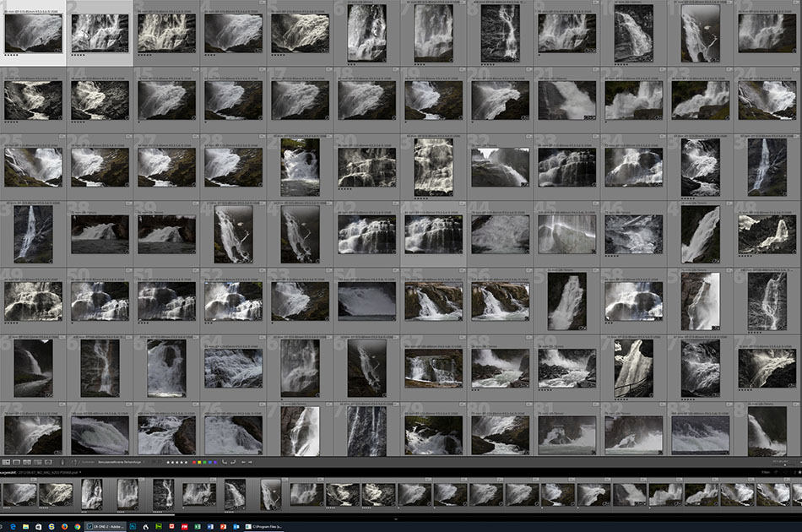This screenshot has width=802, height=532.
Task: Open Compare view from the toolbar
Action: [x=27, y=462]
